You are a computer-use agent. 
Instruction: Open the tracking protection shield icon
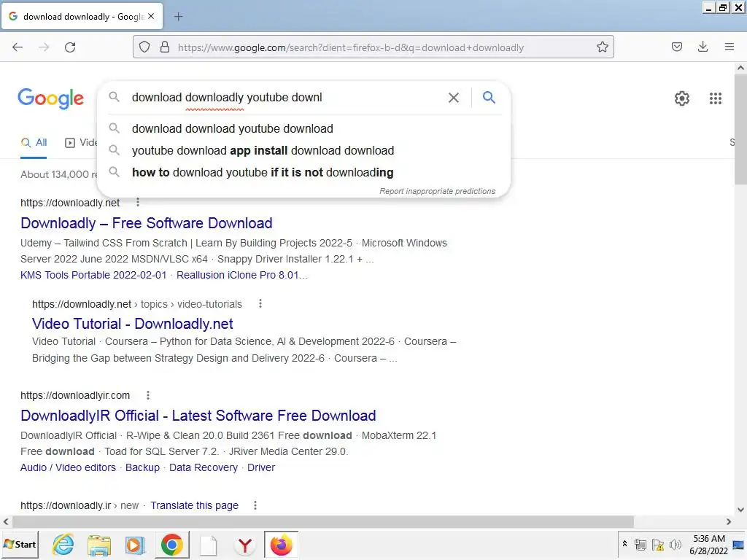click(x=144, y=47)
